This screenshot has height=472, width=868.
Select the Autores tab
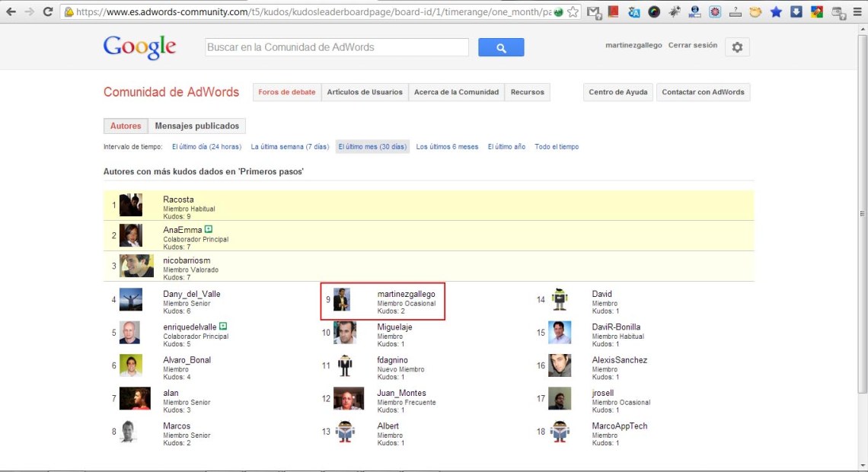[126, 126]
